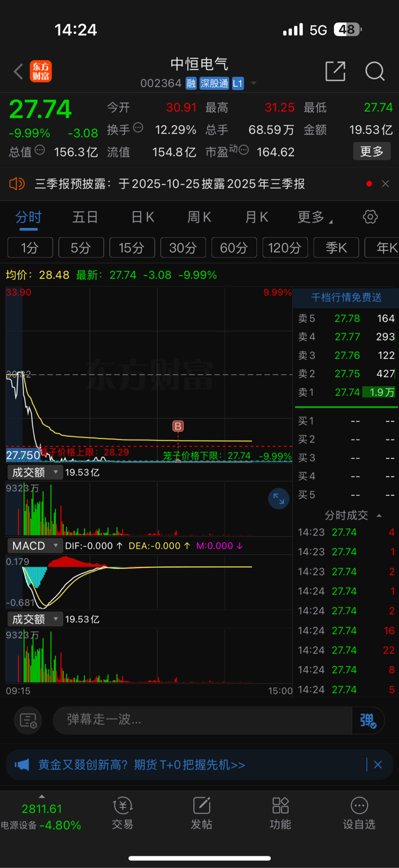The height and width of the screenshot is (868, 399).
Task: Tap the 卖3 27.76 order row
Action: tap(346, 355)
